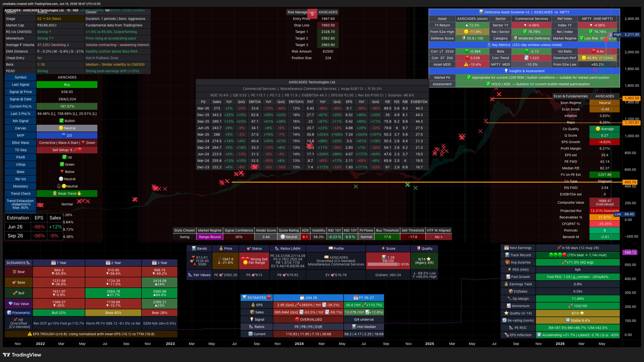The image size is (644, 362).
Task: Click the FV on PE Est value 2207.86
Action: pos(605,175)
